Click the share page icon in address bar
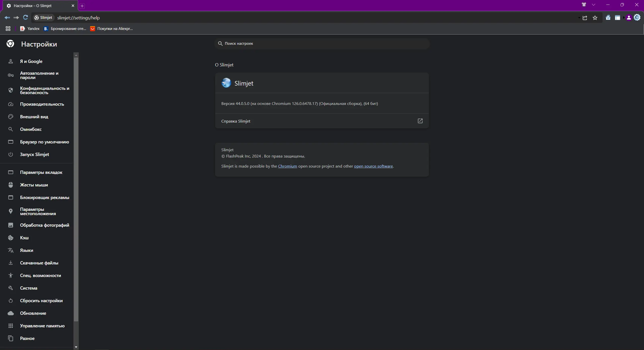644x350 pixels. tap(585, 18)
